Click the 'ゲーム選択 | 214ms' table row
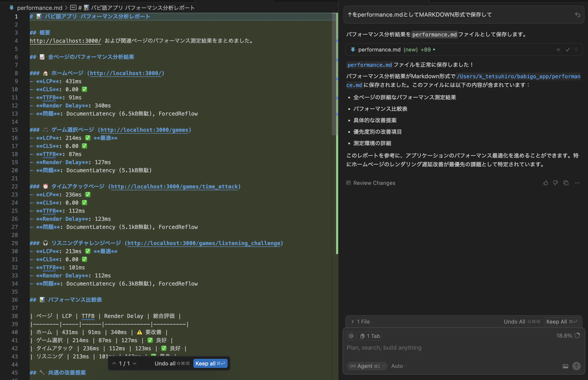This screenshot has width=588, height=380. pos(101,340)
